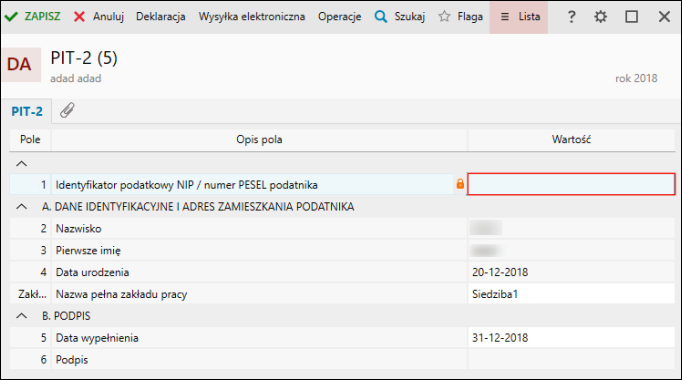The width and height of the screenshot is (682, 380).
Task: Select the PIT-2 tab
Action: point(27,111)
